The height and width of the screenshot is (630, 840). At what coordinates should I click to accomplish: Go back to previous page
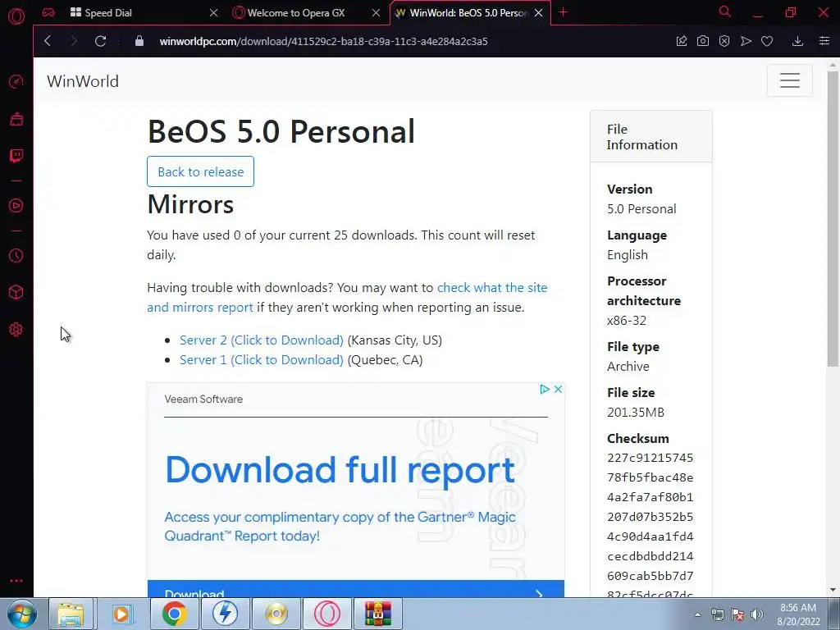[48, 41]
